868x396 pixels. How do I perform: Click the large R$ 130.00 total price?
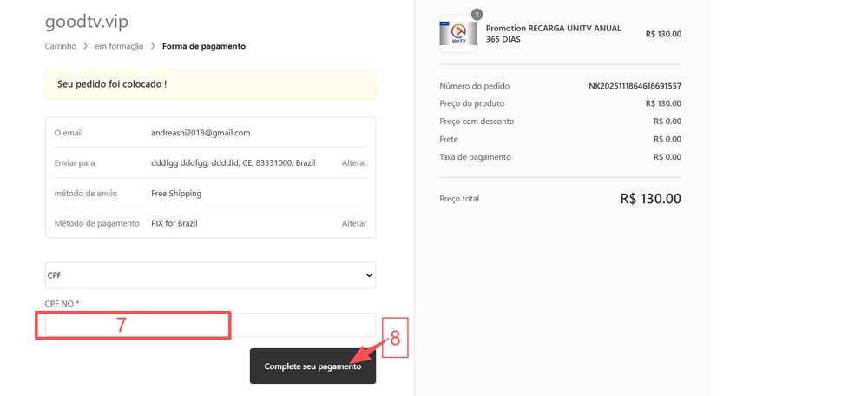[x=650, y=199]
